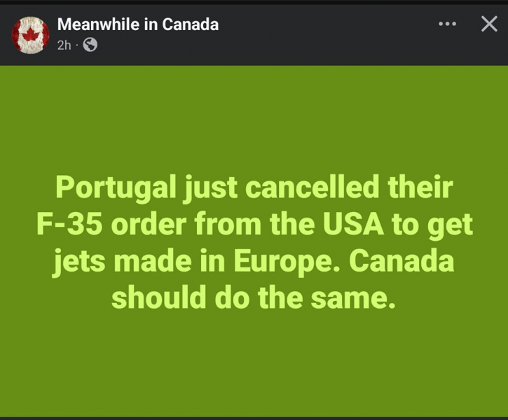Viewport: 508px width, 420px height.
Task: Click the 2h post timestamp
Action: click(64, 45)
